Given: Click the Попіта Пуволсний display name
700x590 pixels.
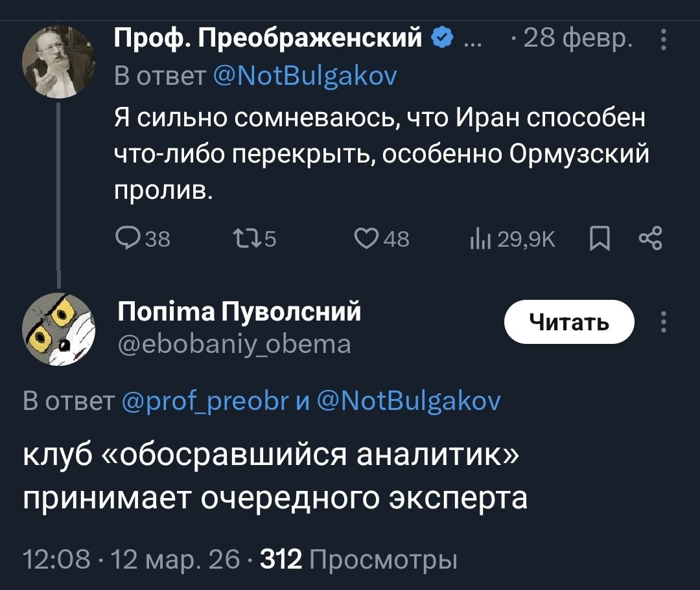Looking at the screenshot, I should pyautogui.click(x=239, y=312).
